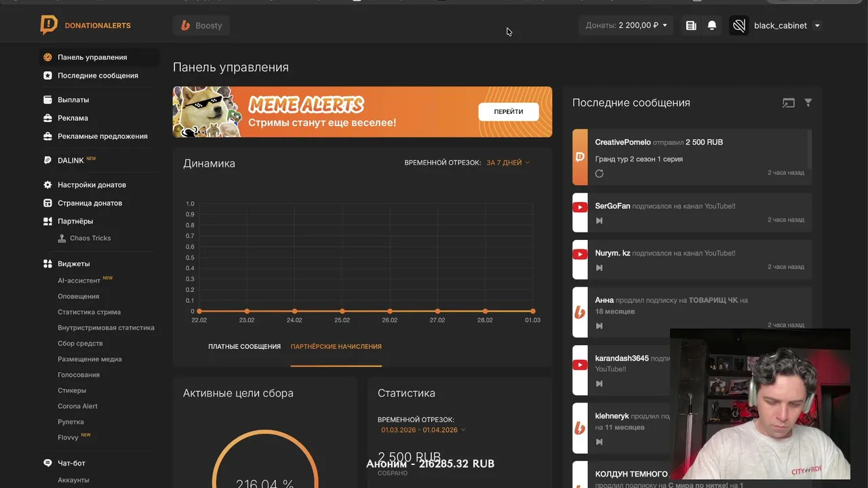This screenshot has width=868, height=488.
Task: Click the Виджеты grid icon
Action: [47, 264]
